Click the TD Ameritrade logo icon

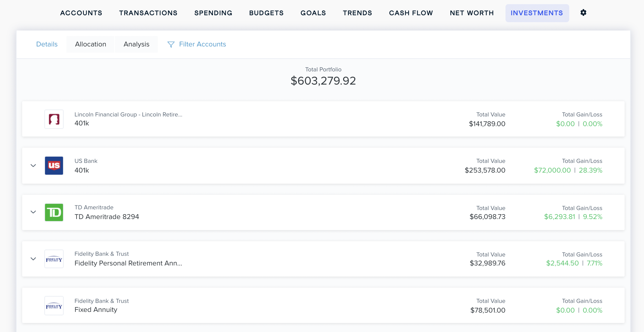pyautogui.click(x=54, y=212)
